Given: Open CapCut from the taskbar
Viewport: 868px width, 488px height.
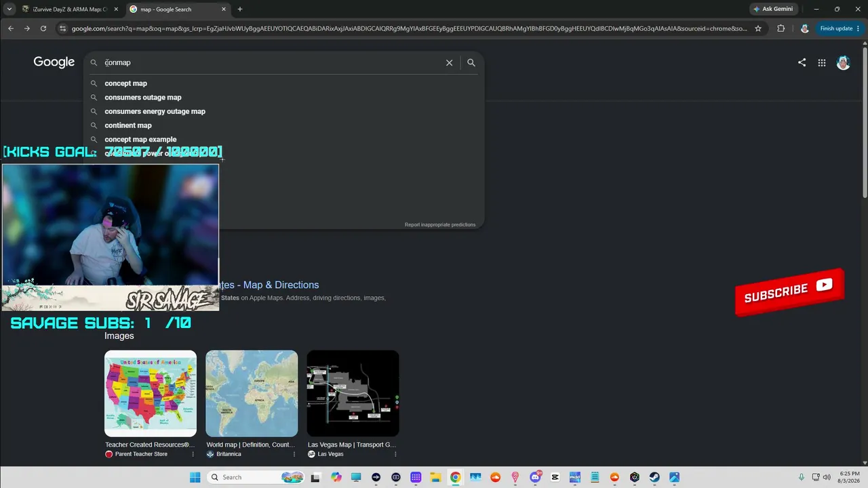Looking at the screenshot, I should click(x=555, y=477).
